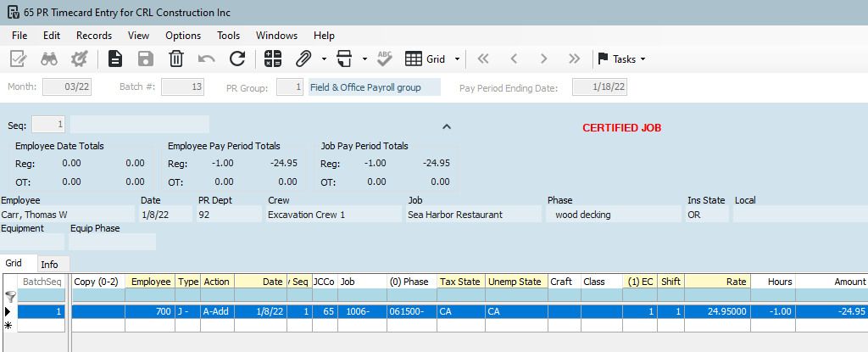Screen dimensions: 868x352
Task: Run the ABC spell check icon
Action: coord(385,59)
